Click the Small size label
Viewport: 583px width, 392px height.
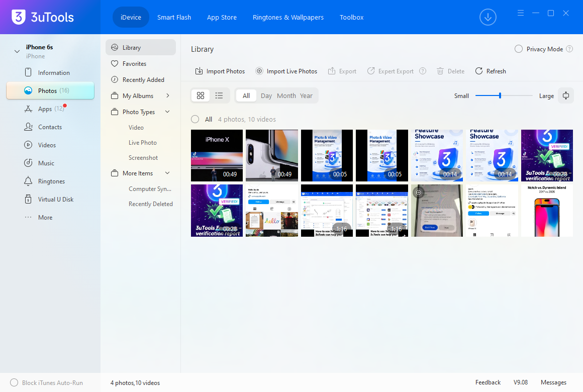tap(461, 95)
